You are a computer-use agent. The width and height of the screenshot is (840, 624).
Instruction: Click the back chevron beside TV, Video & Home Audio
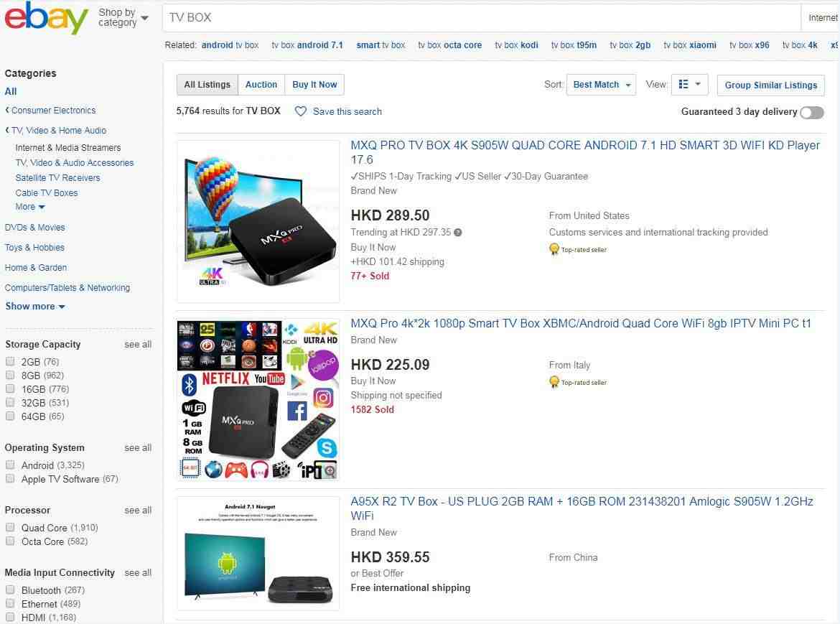coord(7,130)
